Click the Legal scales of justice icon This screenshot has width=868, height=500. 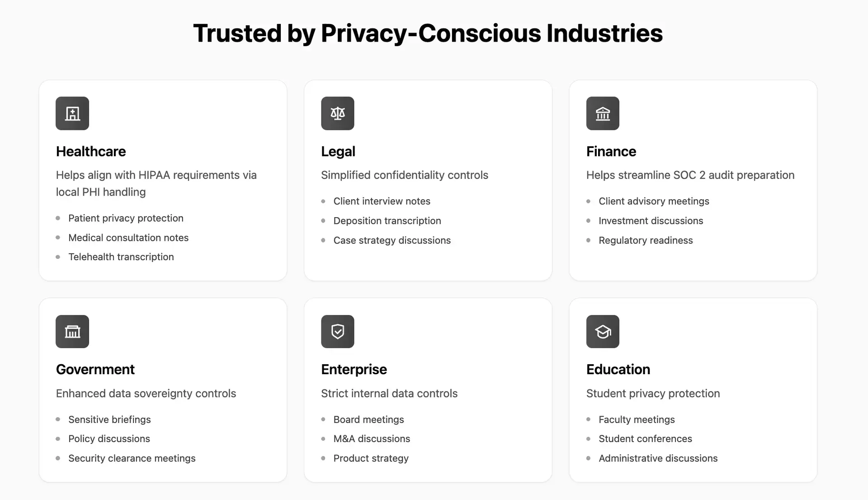[338, 114]
